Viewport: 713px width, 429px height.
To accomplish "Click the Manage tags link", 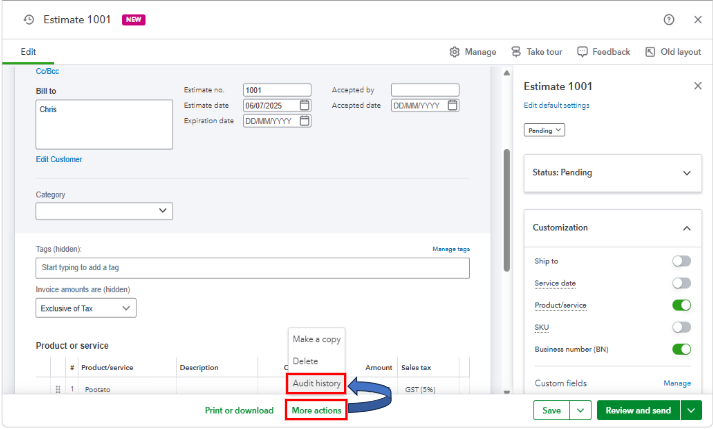I will [x=451, y=249].
